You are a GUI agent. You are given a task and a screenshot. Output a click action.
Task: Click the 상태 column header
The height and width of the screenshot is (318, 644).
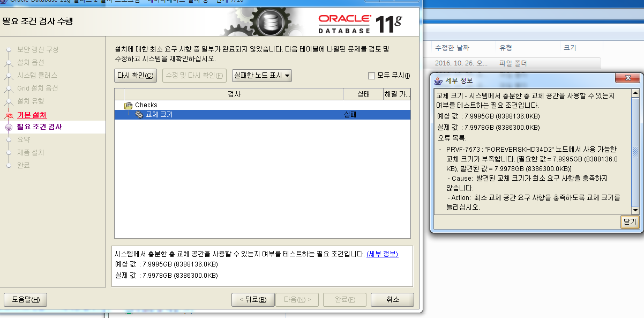(x=363, y=94)
